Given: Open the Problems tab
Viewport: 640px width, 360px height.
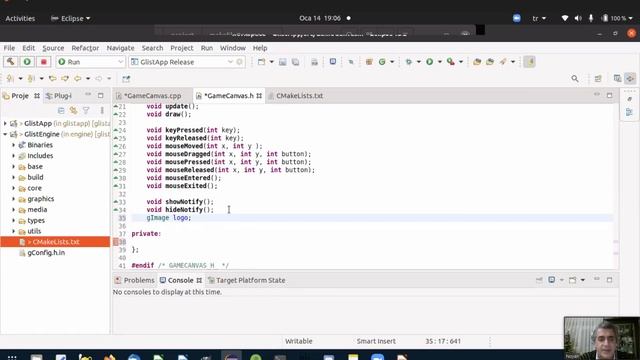Looking at the screenshot, I should click(x=135, y=280).
